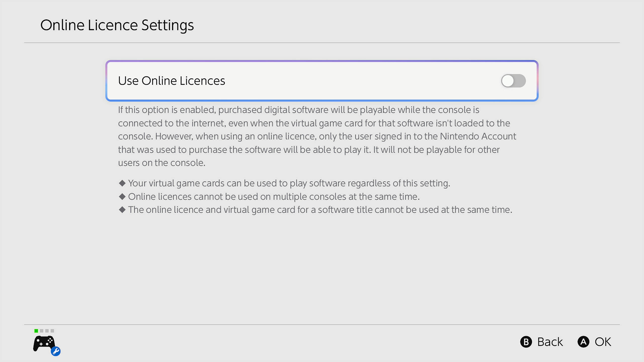644x362 pixels.
Task: Click the diamond bullet before 'The online licence'
Action: [122, 210]
